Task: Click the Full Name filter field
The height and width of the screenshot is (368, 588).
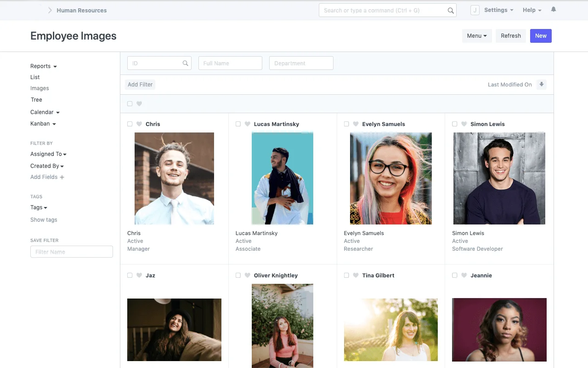Action: point(230,63)
